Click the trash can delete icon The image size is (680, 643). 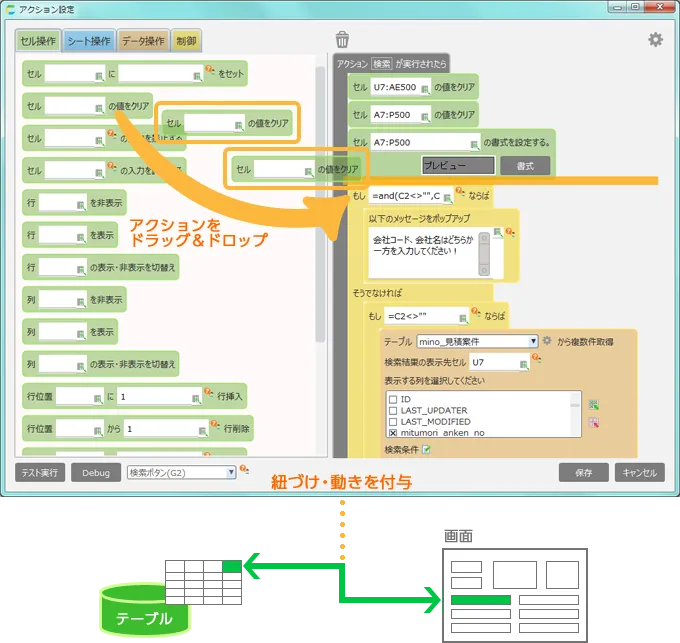[x=342, y=40]
